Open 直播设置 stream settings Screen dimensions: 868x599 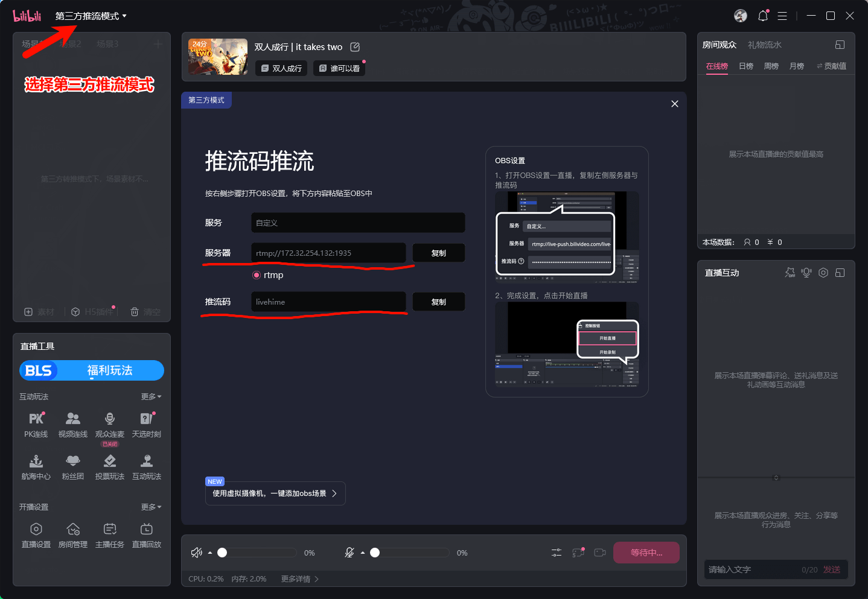coord(36,535)
